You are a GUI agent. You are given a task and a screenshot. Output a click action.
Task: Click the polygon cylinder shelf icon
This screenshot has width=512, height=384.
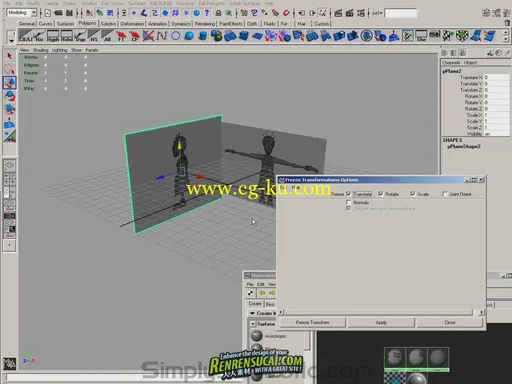click(x=202, y=35)
